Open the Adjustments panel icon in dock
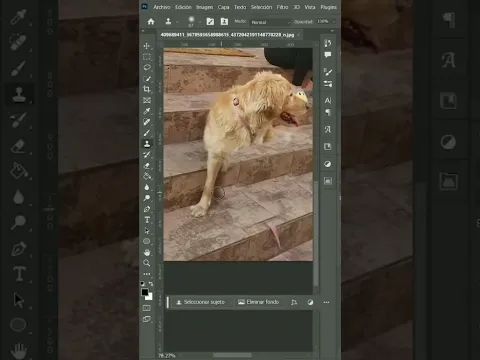 click(x=328, y=164)
